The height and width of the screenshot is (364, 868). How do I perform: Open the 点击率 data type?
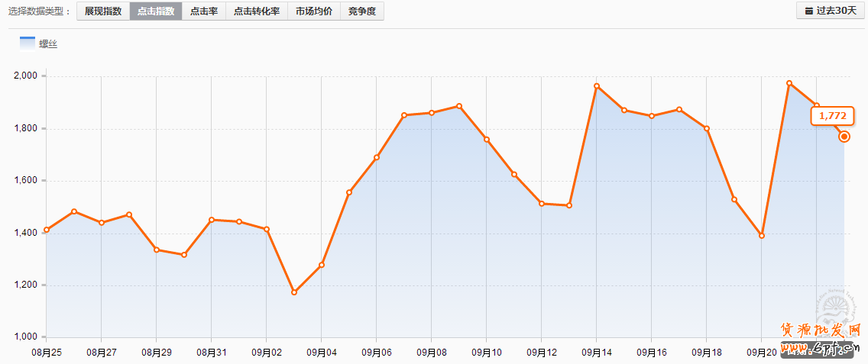point(203,11)
